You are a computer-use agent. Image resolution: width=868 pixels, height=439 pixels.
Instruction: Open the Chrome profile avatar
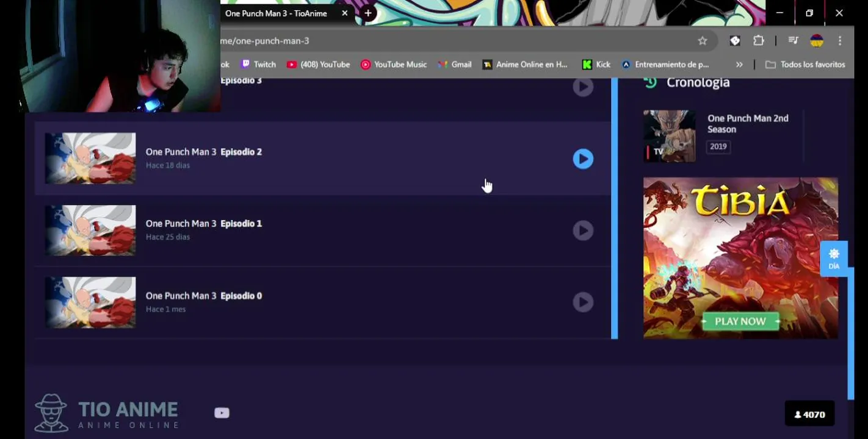[817, 41]
